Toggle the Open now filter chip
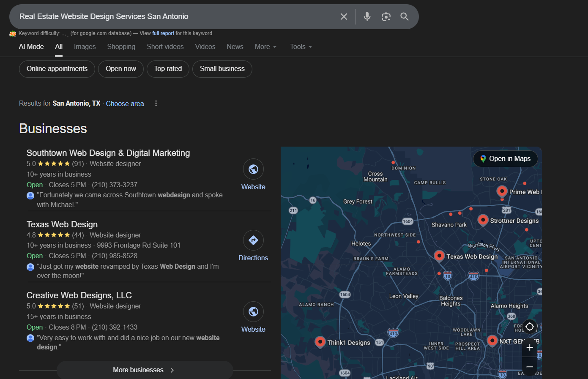 tap(121, 69)
